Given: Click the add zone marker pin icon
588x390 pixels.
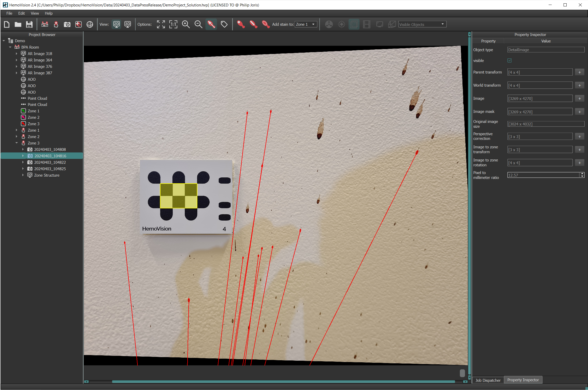Looking at the screenshot, I should pos(56,24).
